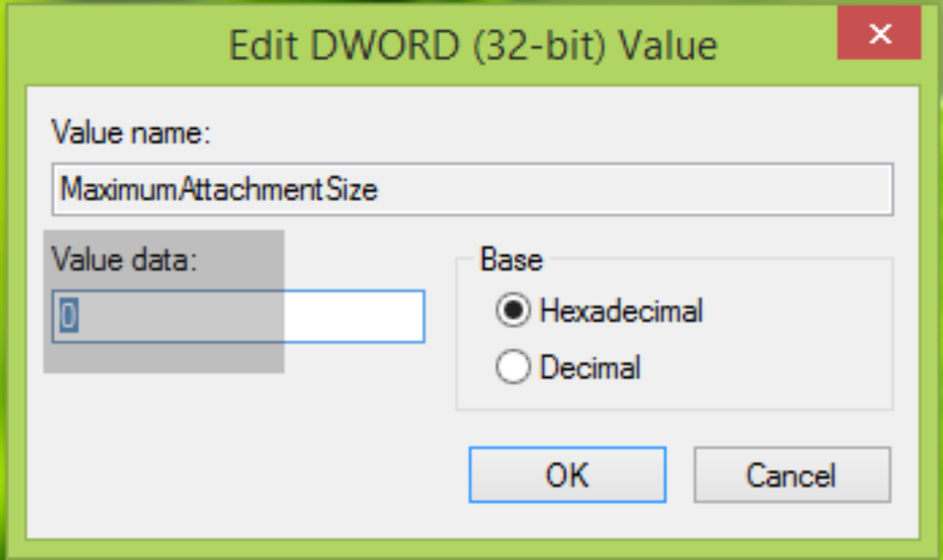Focus the Value name field MaximumAttachmentSize

point(472,189)
